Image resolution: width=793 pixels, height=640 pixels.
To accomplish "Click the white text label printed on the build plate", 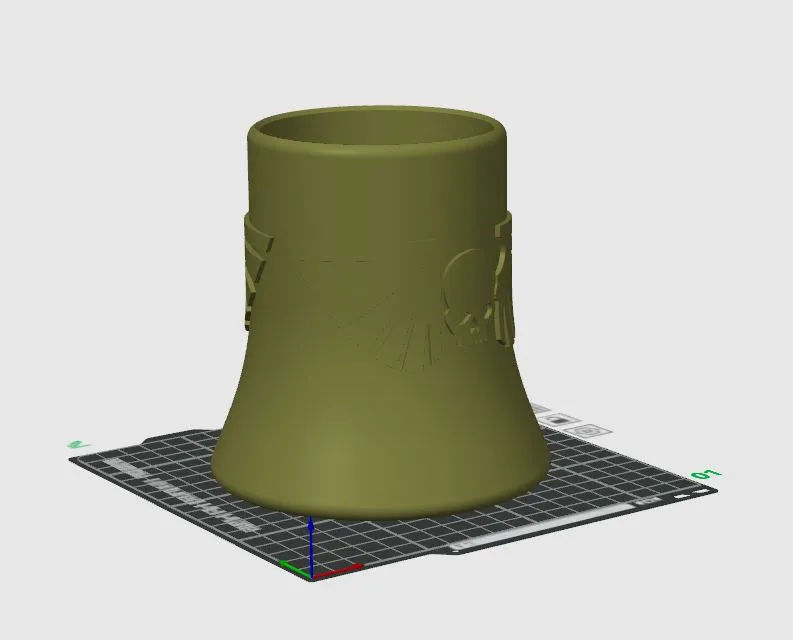I will pyautogui.click(x=183, y=493).
